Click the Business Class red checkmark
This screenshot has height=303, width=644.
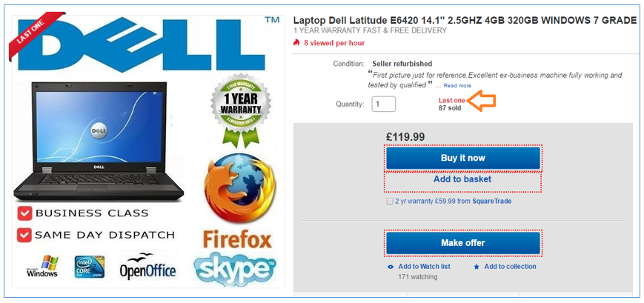(24, 213)
